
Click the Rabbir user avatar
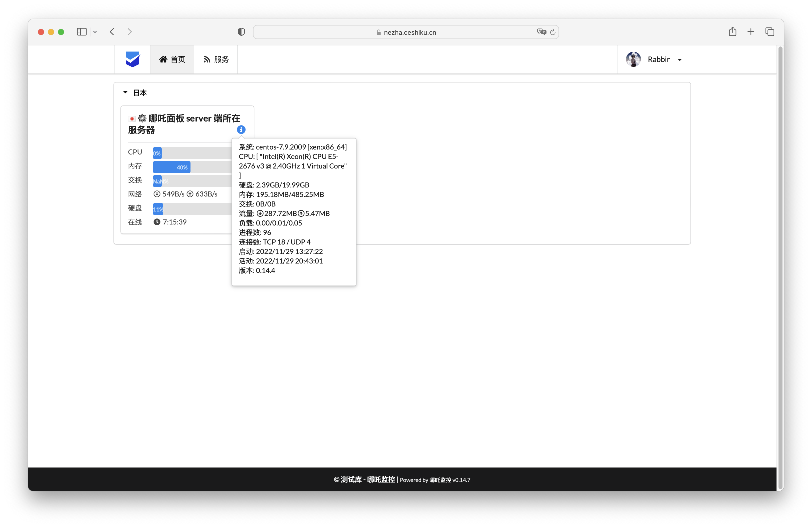click(633, 59)
